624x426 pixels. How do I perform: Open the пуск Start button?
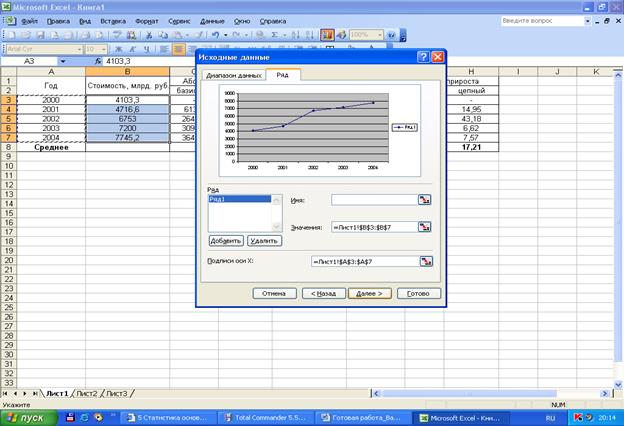(x=28, y=417)
